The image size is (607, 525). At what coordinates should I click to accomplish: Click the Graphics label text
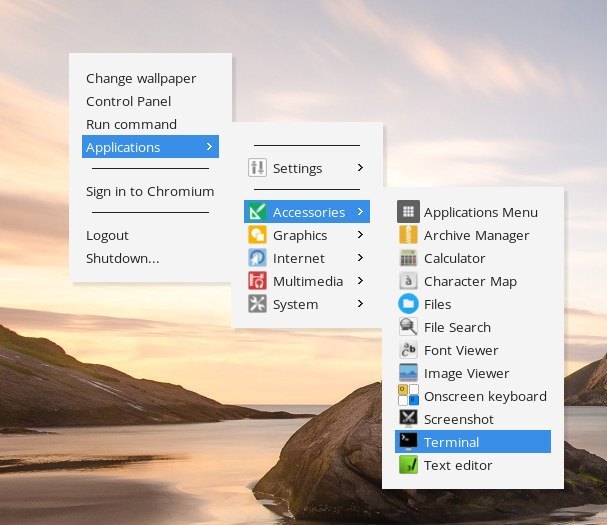coord(300,235)
